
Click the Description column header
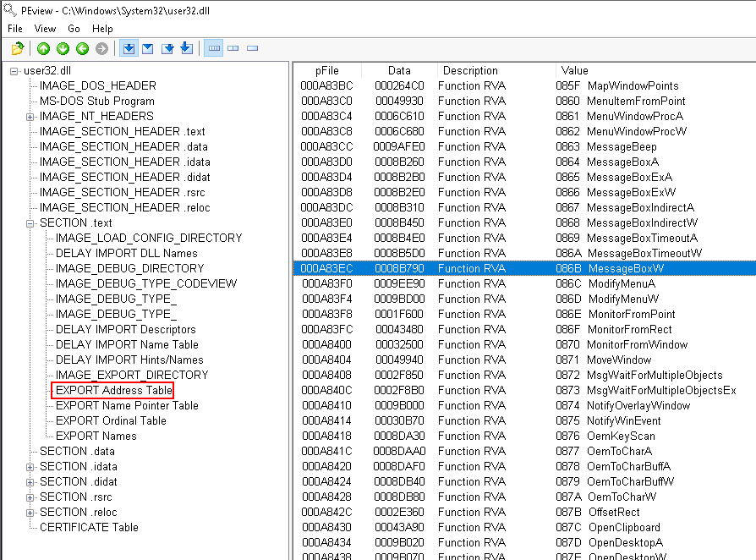click(x=470, y=71)
